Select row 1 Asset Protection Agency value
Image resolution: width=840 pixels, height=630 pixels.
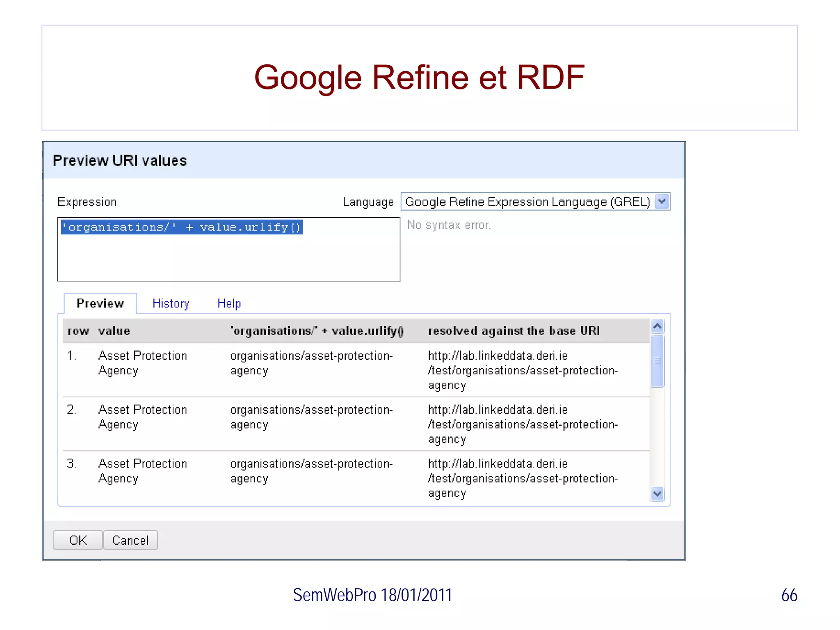[x=142, y=363]
